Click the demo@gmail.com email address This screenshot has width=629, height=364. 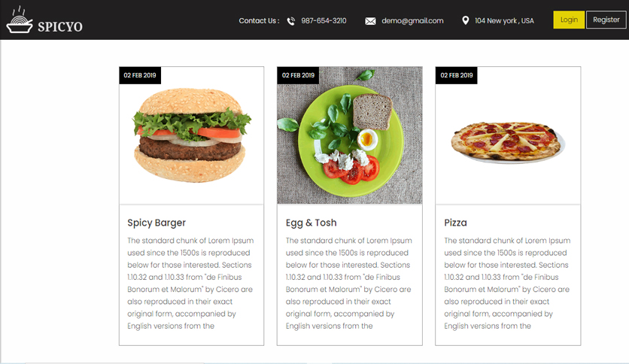pyautogui.click(x=412, y=21)
